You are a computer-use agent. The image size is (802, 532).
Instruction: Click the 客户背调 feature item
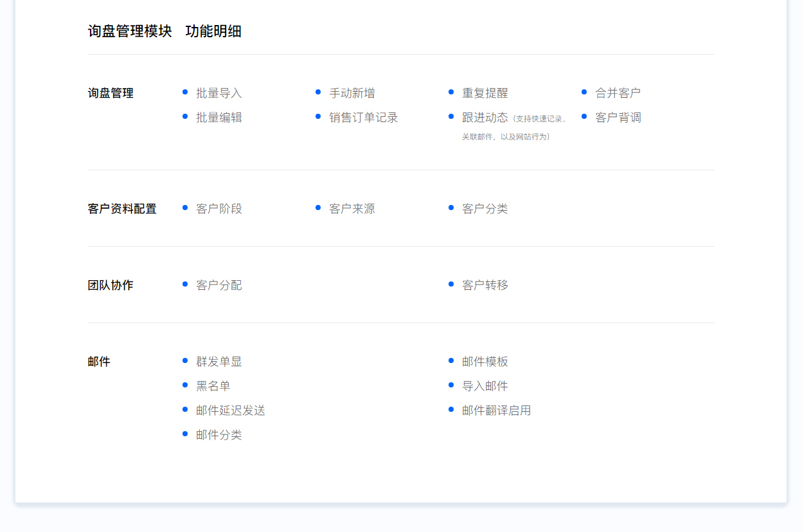click(x=618, y=118)
